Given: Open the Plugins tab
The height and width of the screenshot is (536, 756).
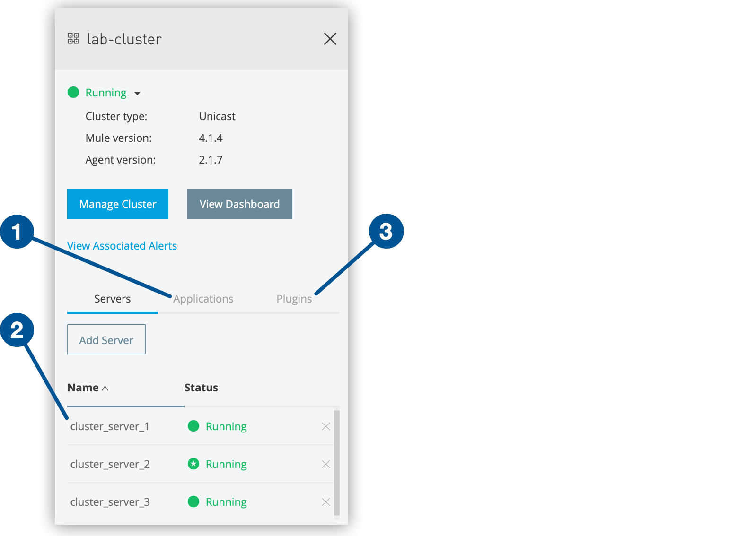Looking at the screenshot, I should click(x=294, y=299).
